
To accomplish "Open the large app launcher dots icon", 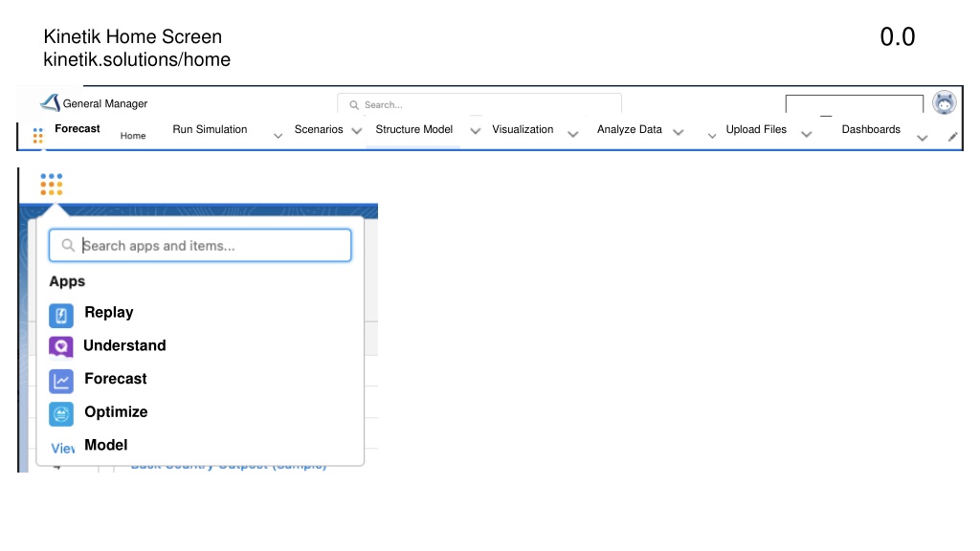I will pos(52,185).
